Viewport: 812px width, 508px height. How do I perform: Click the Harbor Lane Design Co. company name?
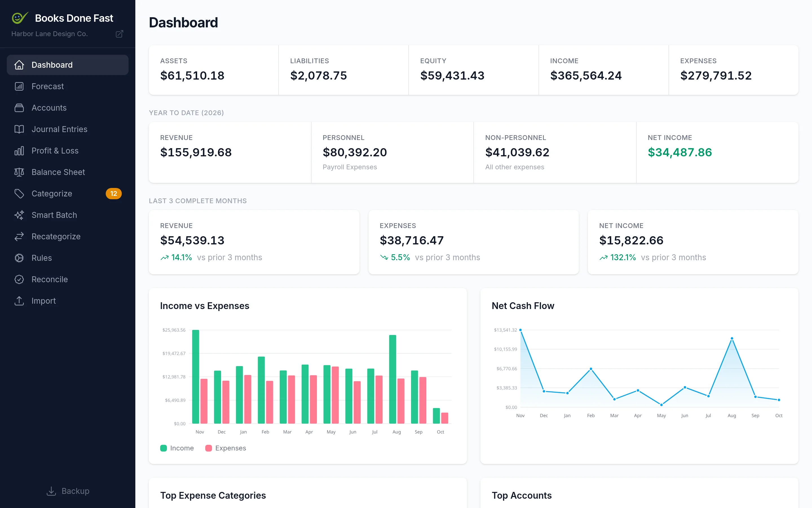coord(50,34)
